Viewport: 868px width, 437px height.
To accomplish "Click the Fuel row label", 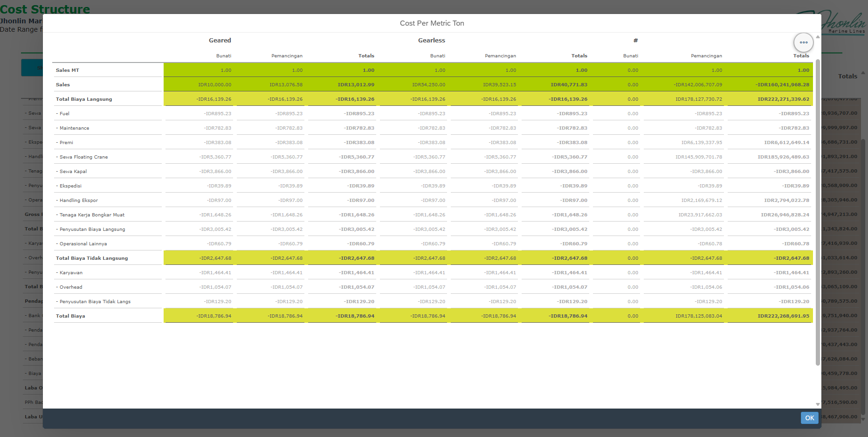I will click(x=62, y=113).
